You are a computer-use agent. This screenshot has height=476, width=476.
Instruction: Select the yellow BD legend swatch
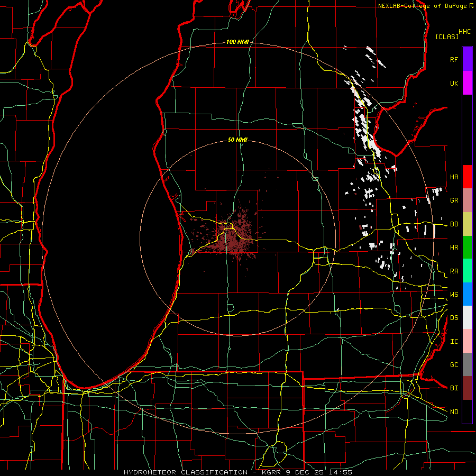coord(467,224)
